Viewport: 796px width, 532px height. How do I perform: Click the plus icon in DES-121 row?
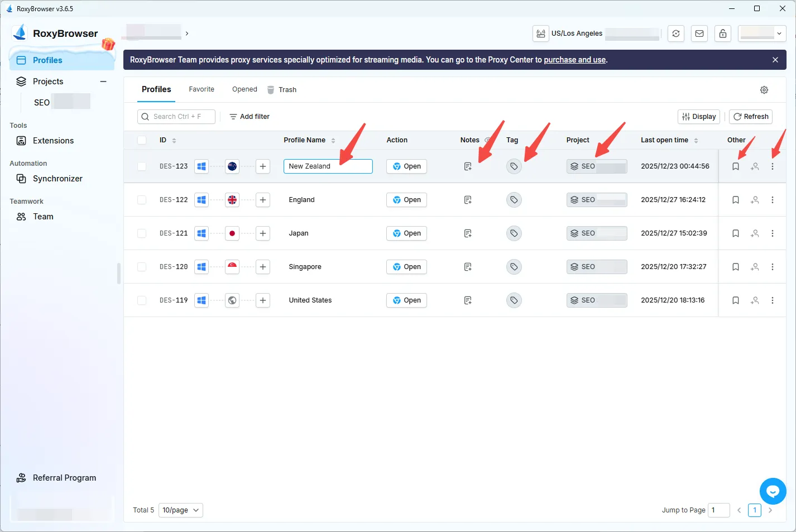click(x=262, y=233)
